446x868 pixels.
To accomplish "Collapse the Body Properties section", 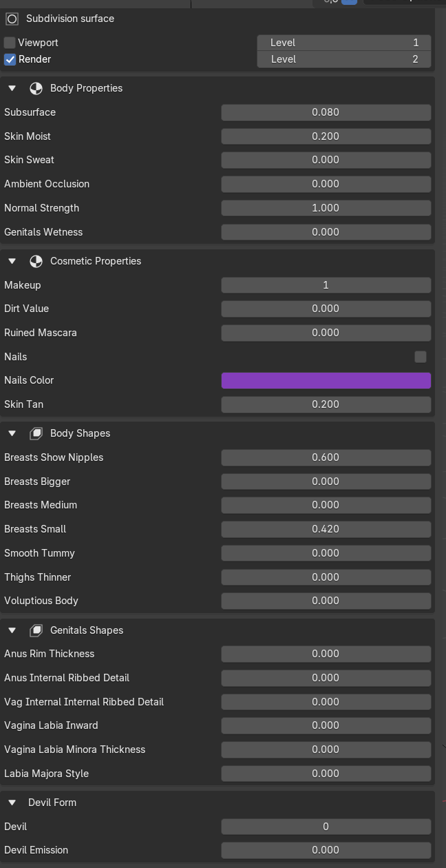I will (12, 88).
